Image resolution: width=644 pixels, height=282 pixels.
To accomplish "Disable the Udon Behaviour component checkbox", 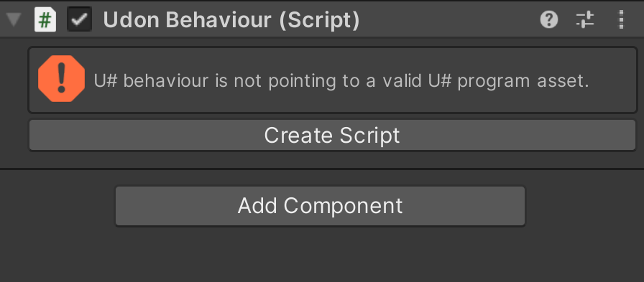I will click(79, 19).
